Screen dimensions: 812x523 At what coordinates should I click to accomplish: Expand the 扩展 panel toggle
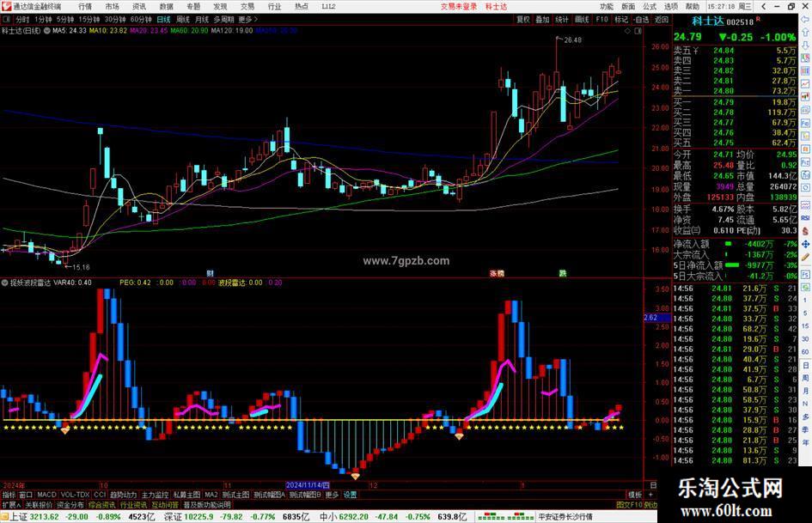point(11,505)
